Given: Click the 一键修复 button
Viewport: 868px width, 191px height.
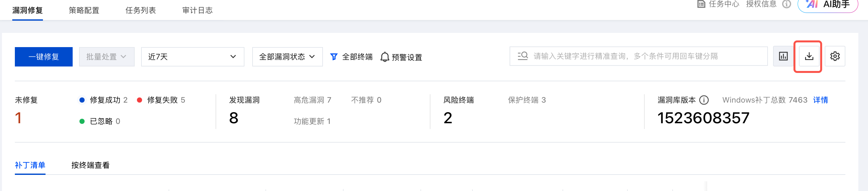Looking at the screenshot, I should coord(44,57).
